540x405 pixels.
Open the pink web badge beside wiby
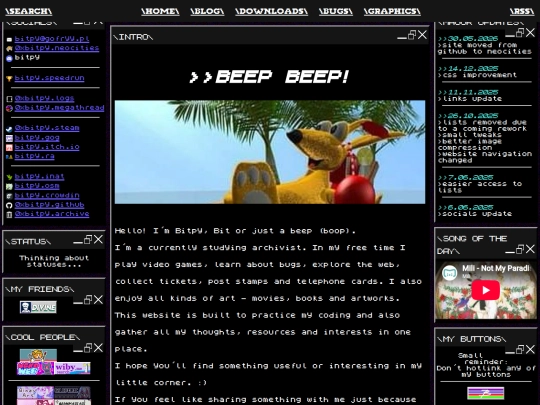pos(35,368)
